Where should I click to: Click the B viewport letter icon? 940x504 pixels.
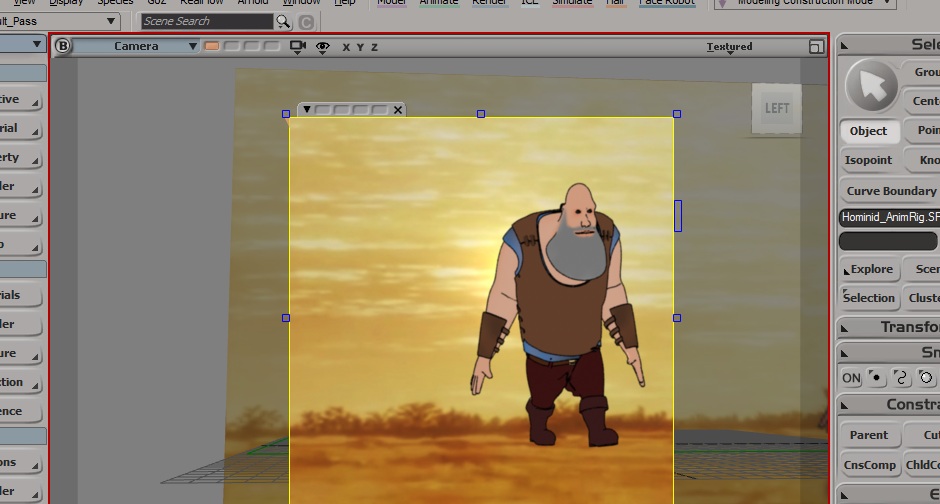(62, 46)
